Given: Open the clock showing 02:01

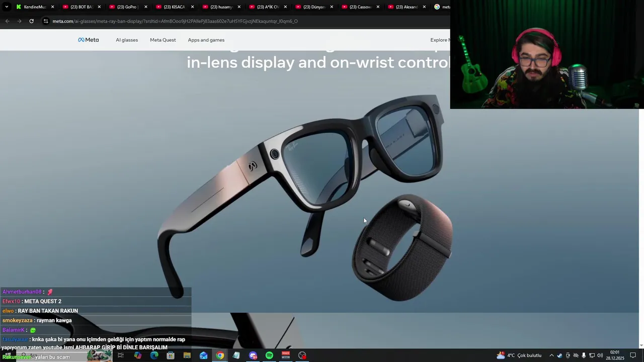Looking at the screenshot, I should point(615,355).
